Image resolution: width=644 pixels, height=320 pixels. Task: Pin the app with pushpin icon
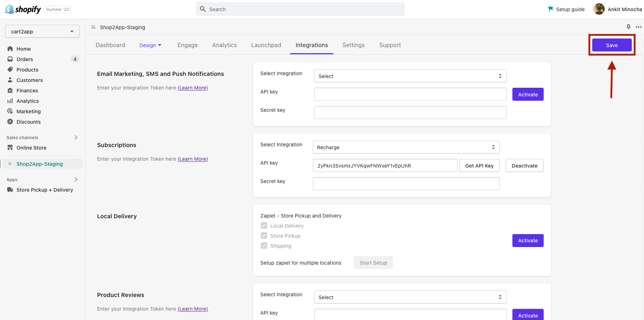[629, 27]
